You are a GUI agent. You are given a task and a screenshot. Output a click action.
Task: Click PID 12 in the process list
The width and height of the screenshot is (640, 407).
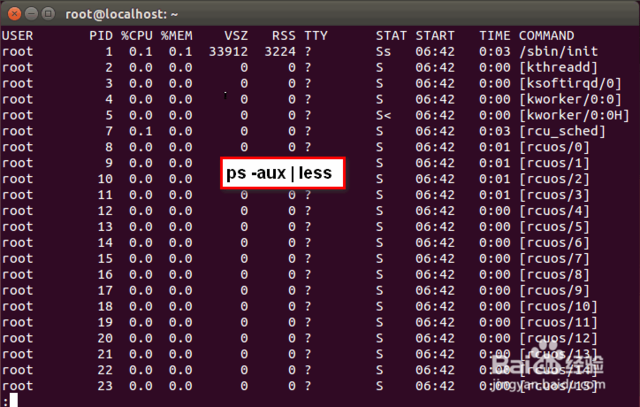(105, 211)
